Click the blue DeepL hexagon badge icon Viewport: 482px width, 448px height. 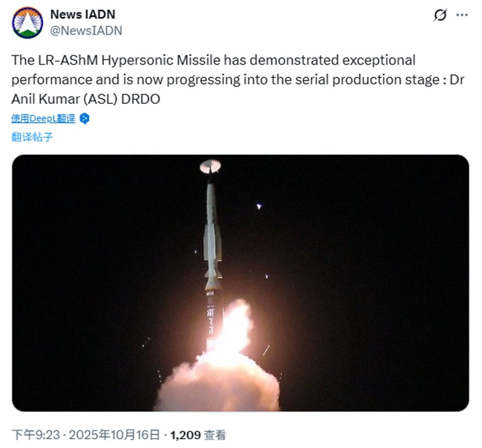pos(84,119)
